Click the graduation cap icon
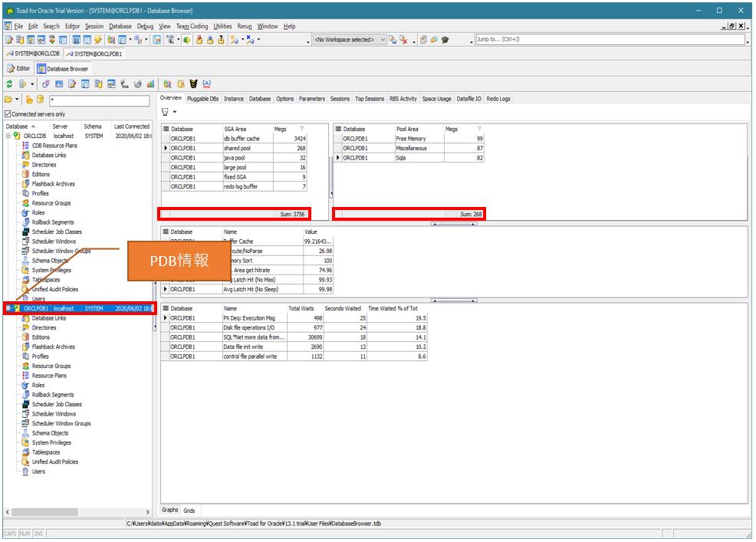756x542 pixels. (445, 40)
